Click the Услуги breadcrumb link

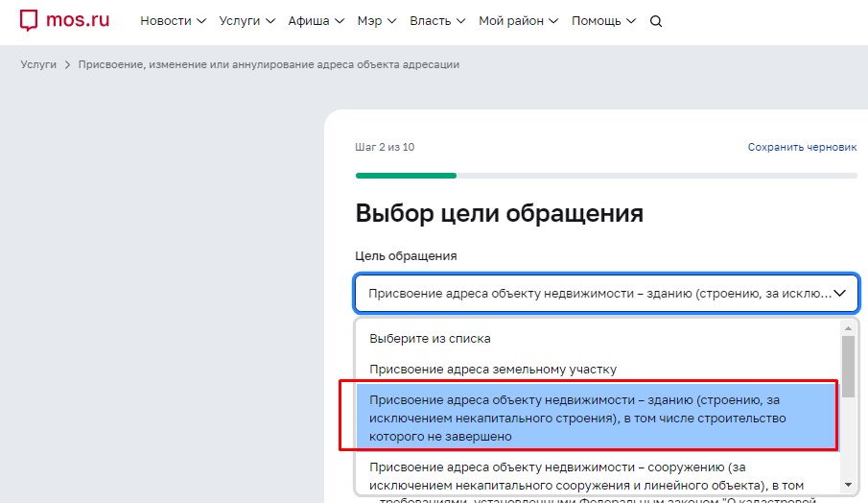[38, 64]
